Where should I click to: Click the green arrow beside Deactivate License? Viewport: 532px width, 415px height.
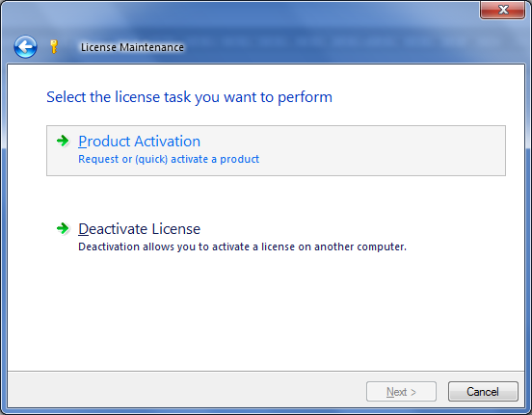click(63, 228)
